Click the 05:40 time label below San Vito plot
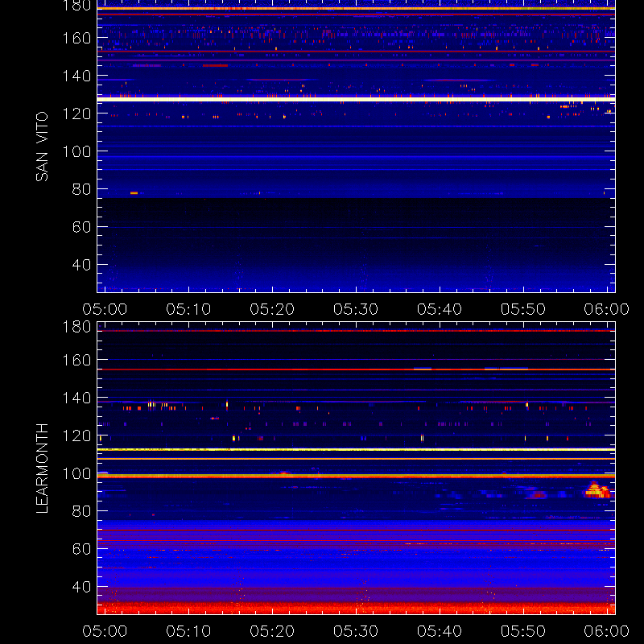The width and height of the screenshot is (644, 644). pyautogui.click(x=440, y=309)
